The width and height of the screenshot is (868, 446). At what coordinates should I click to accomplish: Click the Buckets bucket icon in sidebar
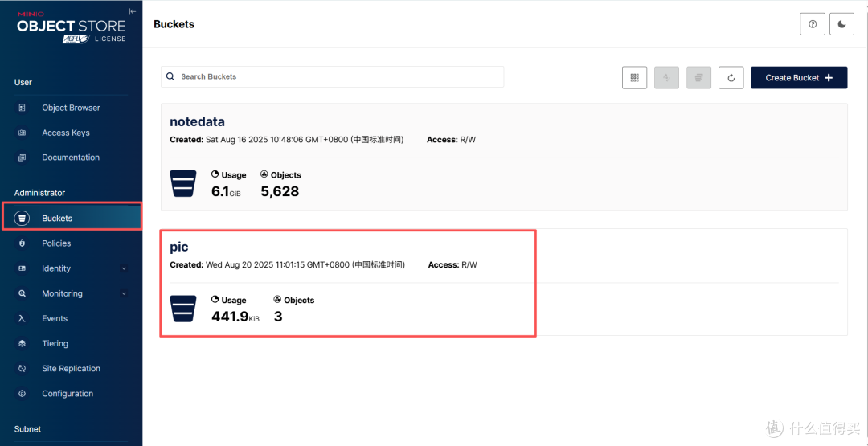23,219
